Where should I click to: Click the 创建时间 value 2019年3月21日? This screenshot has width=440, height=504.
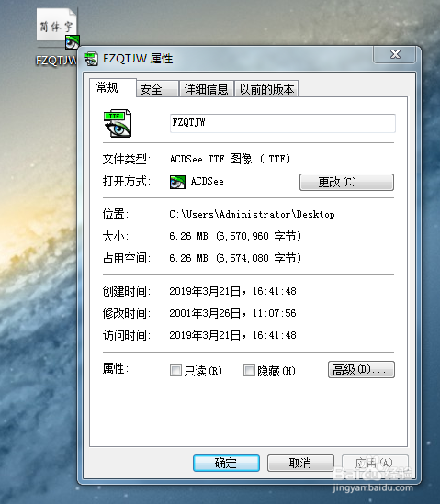pos(205,291)
